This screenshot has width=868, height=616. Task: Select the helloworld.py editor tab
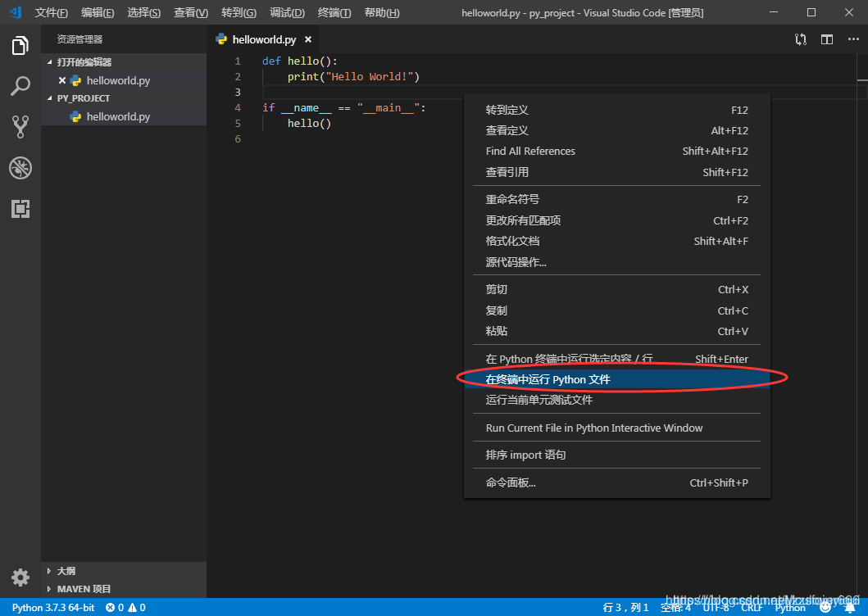tap(264, 39)
